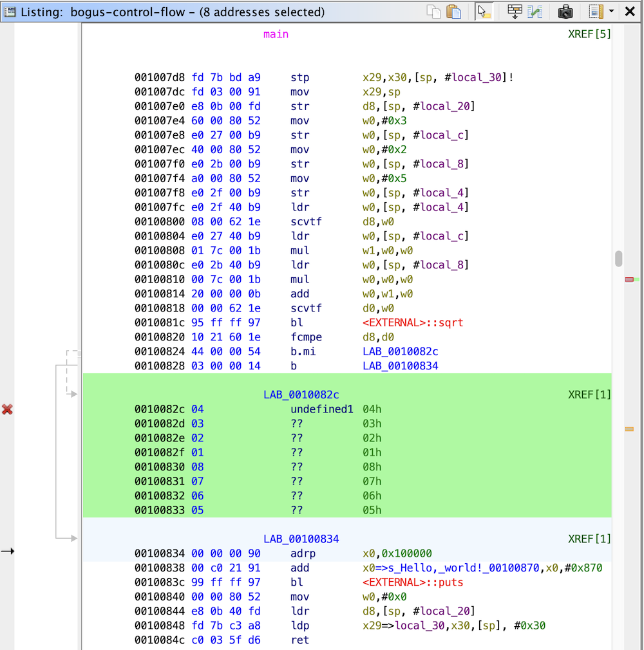The width and height of the screenshot is (644, 650).
Task: Take a snapshot with the camera icon
Action: coord(565,12)
